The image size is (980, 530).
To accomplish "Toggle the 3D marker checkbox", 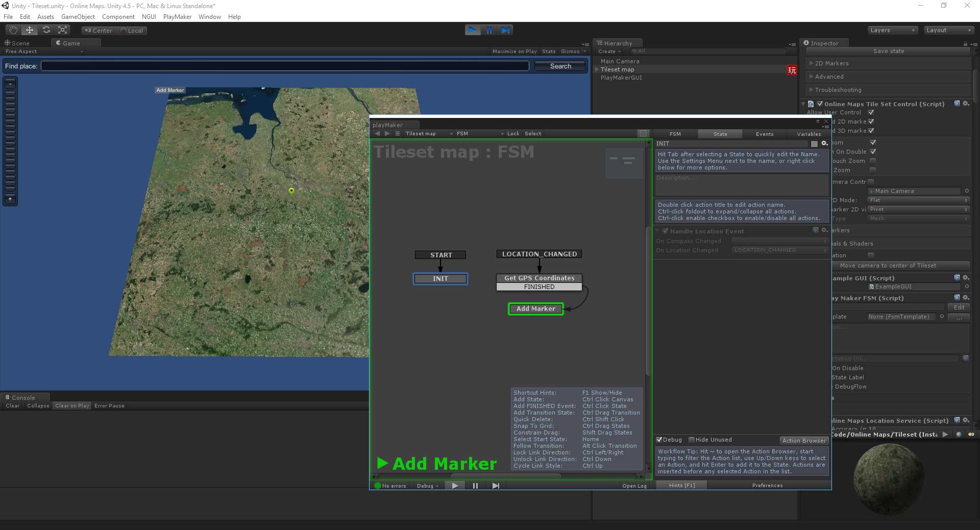I will (x=871, y=131).
